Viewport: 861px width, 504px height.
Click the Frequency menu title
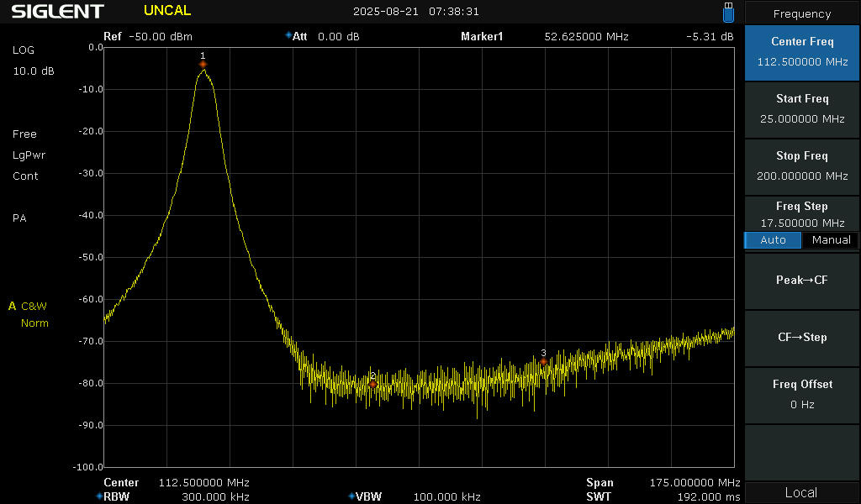click(x=801, y=13)
